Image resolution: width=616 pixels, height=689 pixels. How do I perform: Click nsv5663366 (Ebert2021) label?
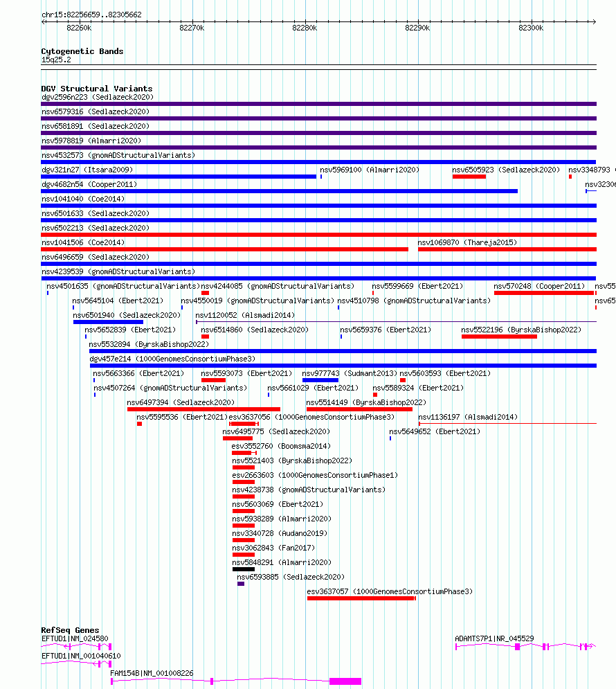138,373
